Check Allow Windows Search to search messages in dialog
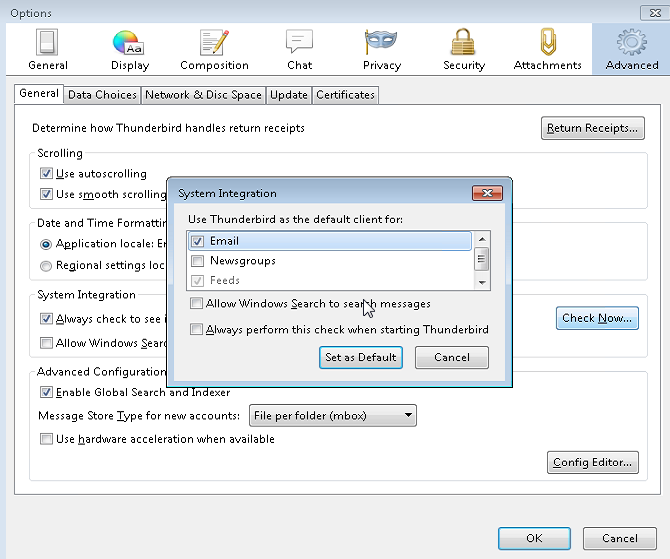The image size is (670, 559). tap(196, 303)
